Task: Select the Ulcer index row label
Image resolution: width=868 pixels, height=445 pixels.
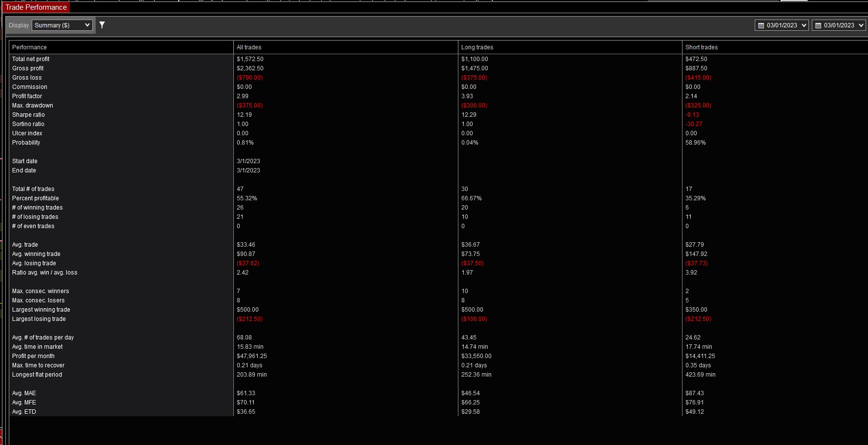Action: (27, 133)
